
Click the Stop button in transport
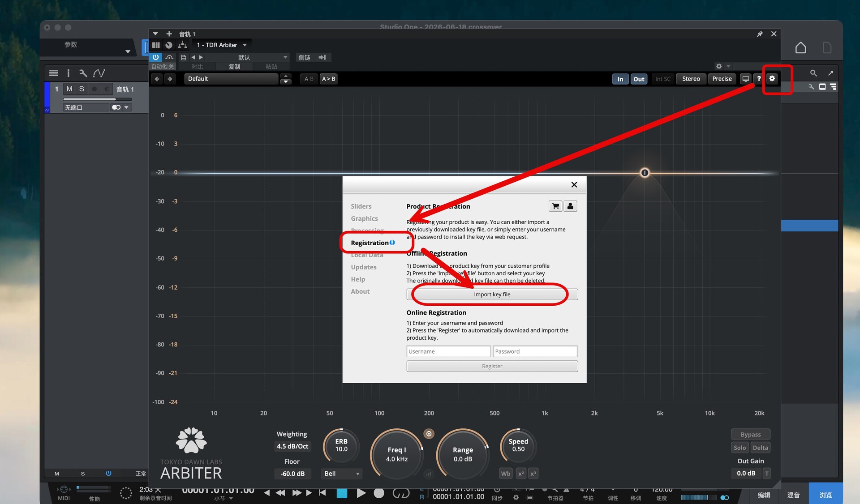[342, 493]
